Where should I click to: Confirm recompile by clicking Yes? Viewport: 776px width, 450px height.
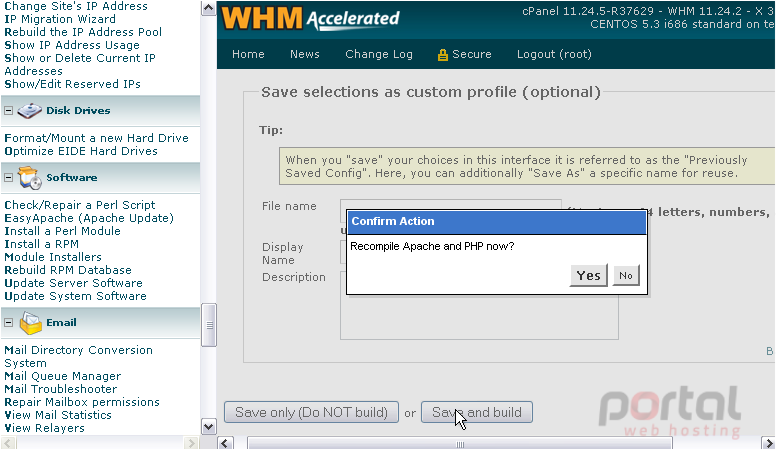tap(588, 276)
